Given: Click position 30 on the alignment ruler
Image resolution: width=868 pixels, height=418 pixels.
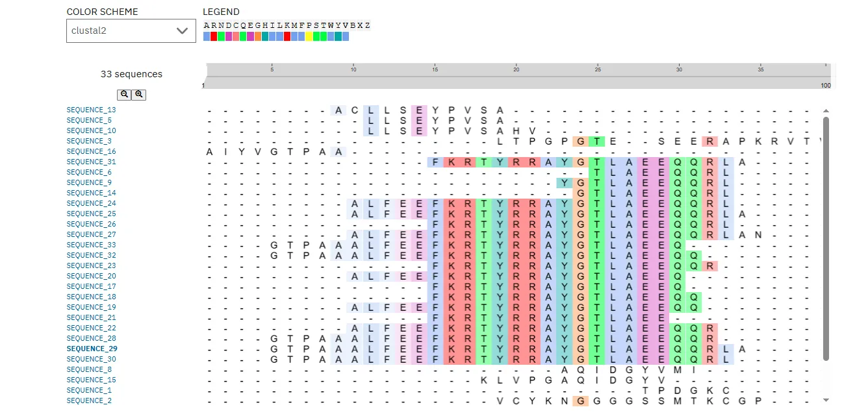Looking at the screenshot, I should point(678,69).
